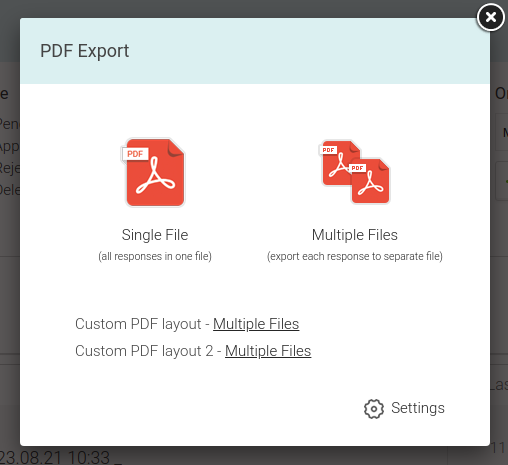Choose the Multiple Files PDF icon
This screenshot has height=465, width=508.
[x=354, y=172]
